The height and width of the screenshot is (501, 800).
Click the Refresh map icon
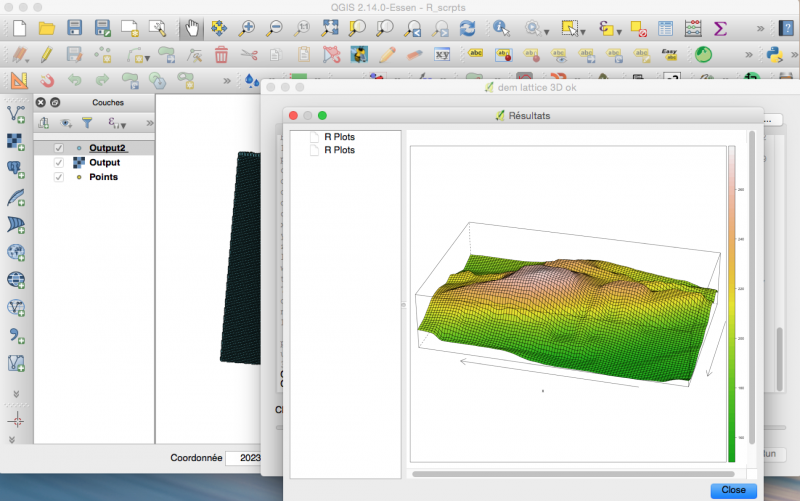[469, 28]
